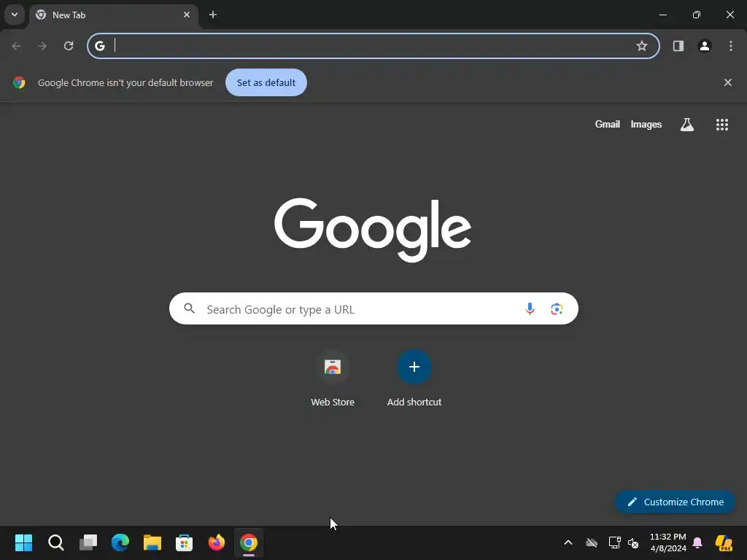The width and height of the screenshot is (747, 560).
Task: Click Set as default button
Action: pos(266,82)
